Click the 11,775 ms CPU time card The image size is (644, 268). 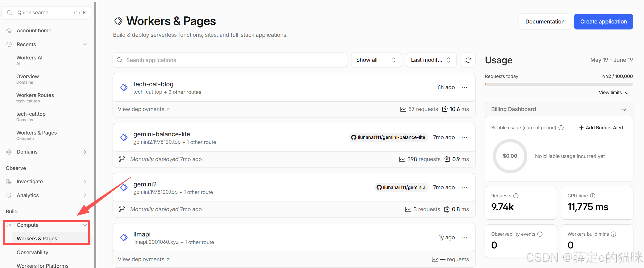coord(597,203)
